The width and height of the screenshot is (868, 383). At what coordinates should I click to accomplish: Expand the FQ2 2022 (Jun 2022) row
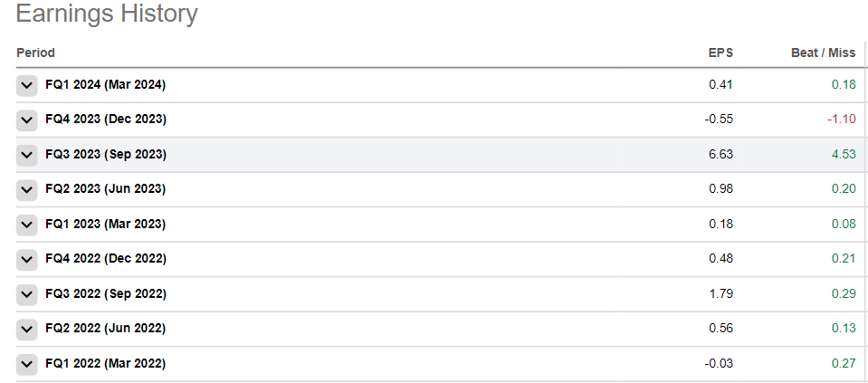[x=27, y=329]
